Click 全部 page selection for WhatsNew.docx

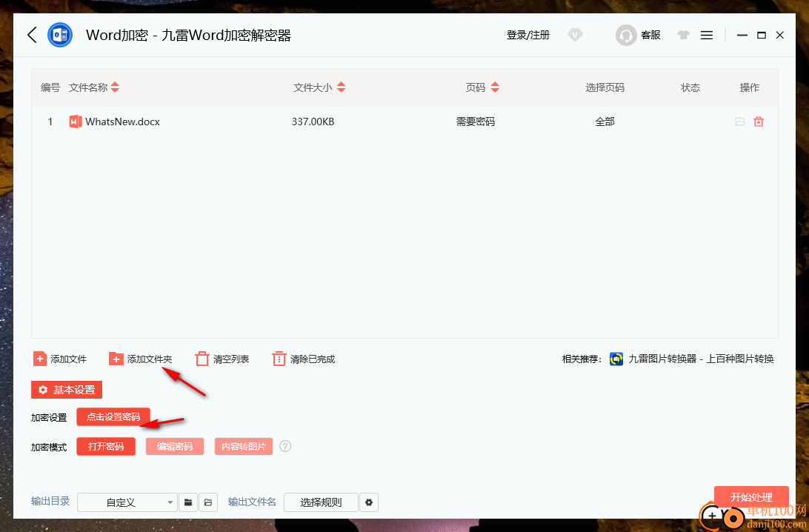(605, 122)
